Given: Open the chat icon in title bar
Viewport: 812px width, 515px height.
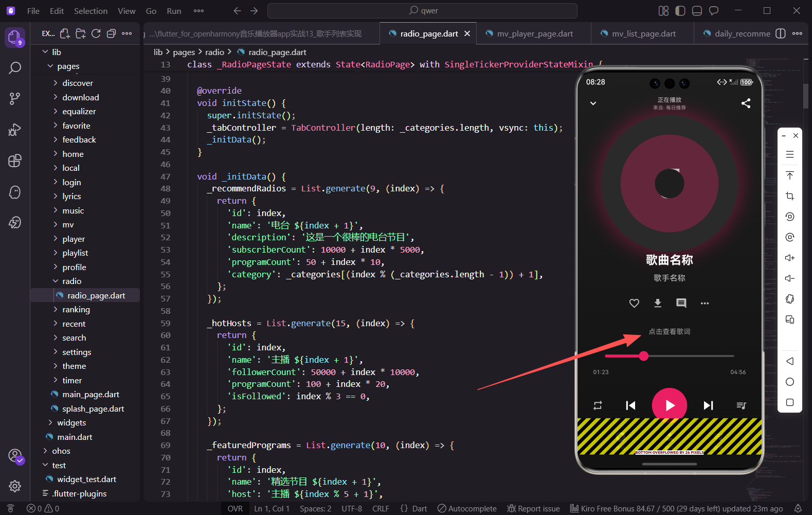Looking at the screenshot, I should point(714,11).
